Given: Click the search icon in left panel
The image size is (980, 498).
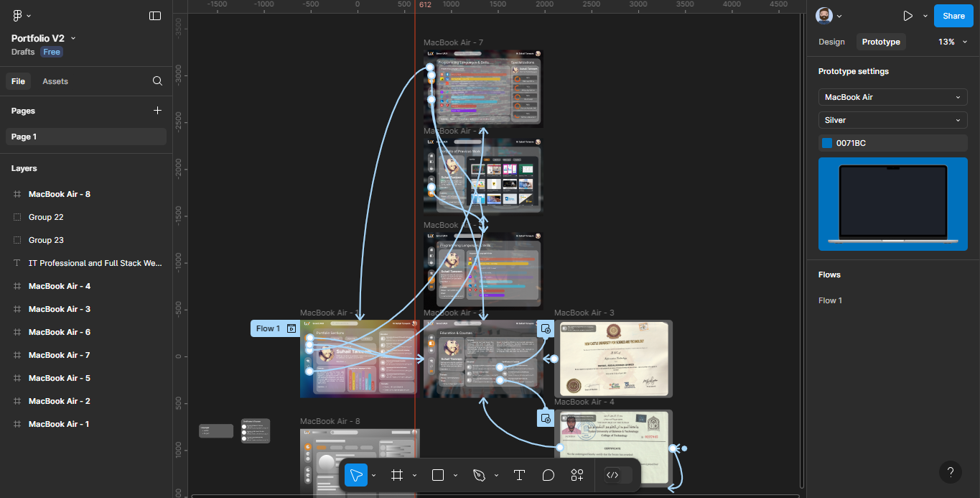Looking at the screenshot, I should (157, 81).
